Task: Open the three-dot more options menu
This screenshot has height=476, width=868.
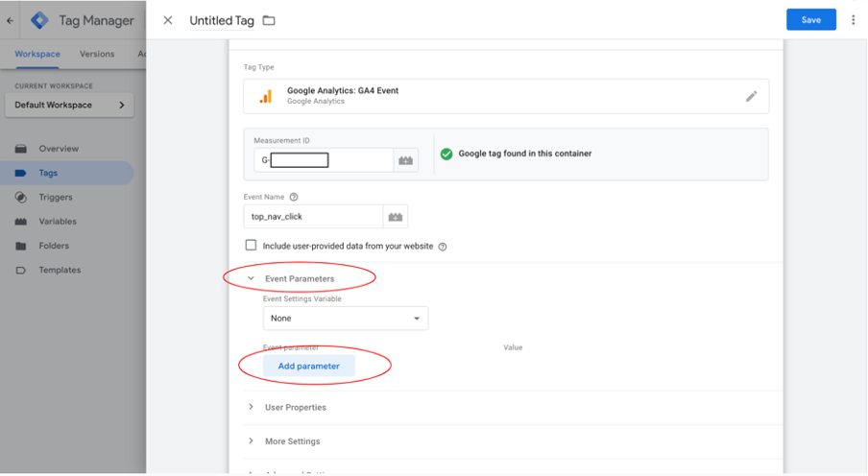Action: 853,20
